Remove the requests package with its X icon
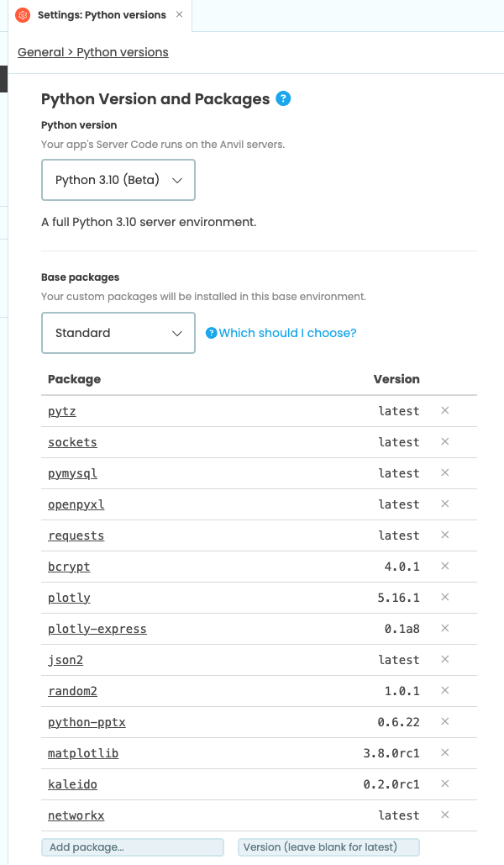The image size is (504, 865). pyautogui.click(x=445, y=535)
